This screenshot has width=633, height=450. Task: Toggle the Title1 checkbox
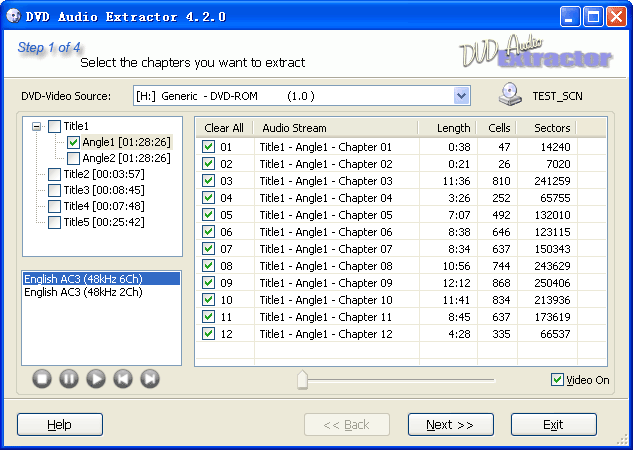coord(54,126)
